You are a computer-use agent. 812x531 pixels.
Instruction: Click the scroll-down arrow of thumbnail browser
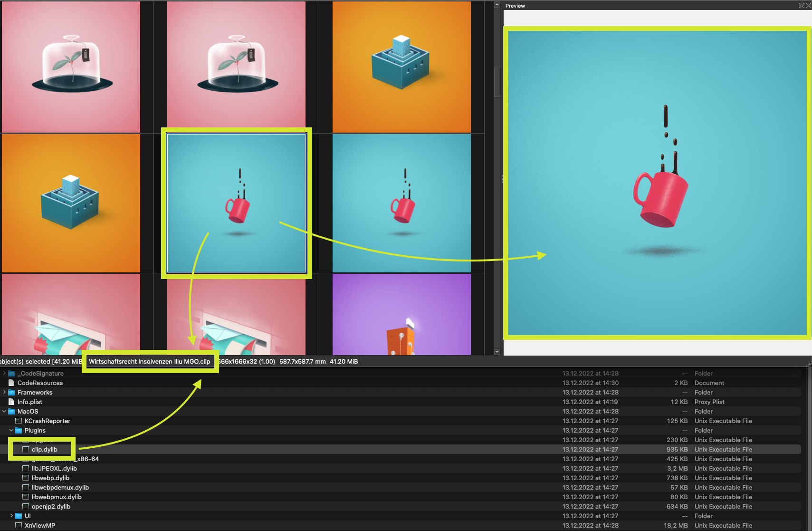point(497,352)
